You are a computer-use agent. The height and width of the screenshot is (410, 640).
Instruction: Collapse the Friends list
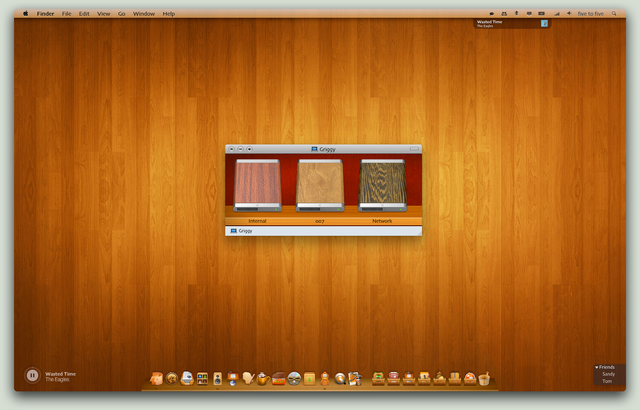pos(596,367)
